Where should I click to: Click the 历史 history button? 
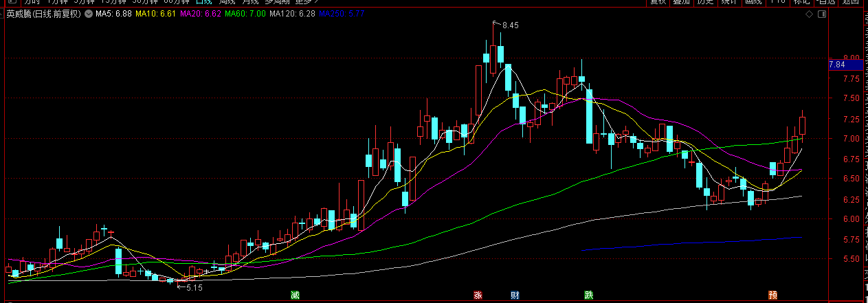point(706,3)
